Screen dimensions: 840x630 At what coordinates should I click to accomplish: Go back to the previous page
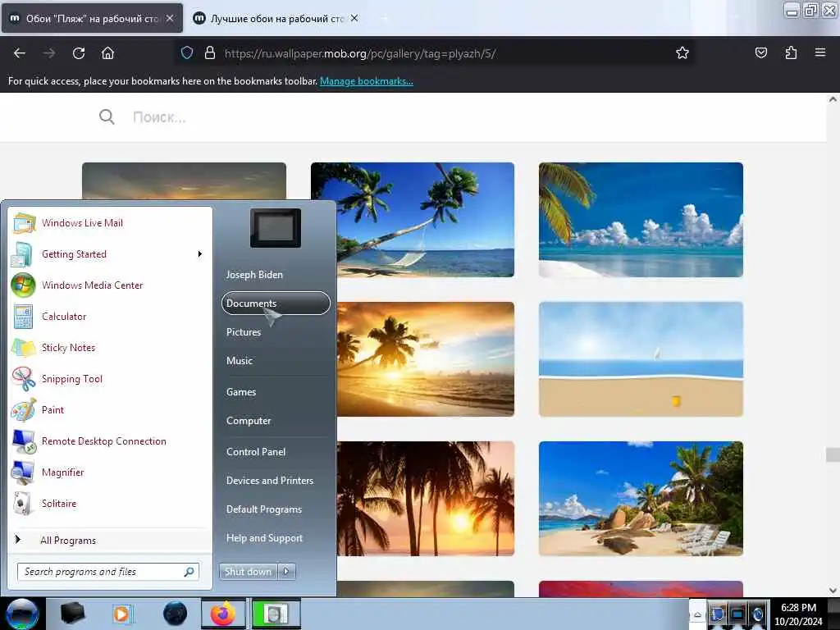20,53
